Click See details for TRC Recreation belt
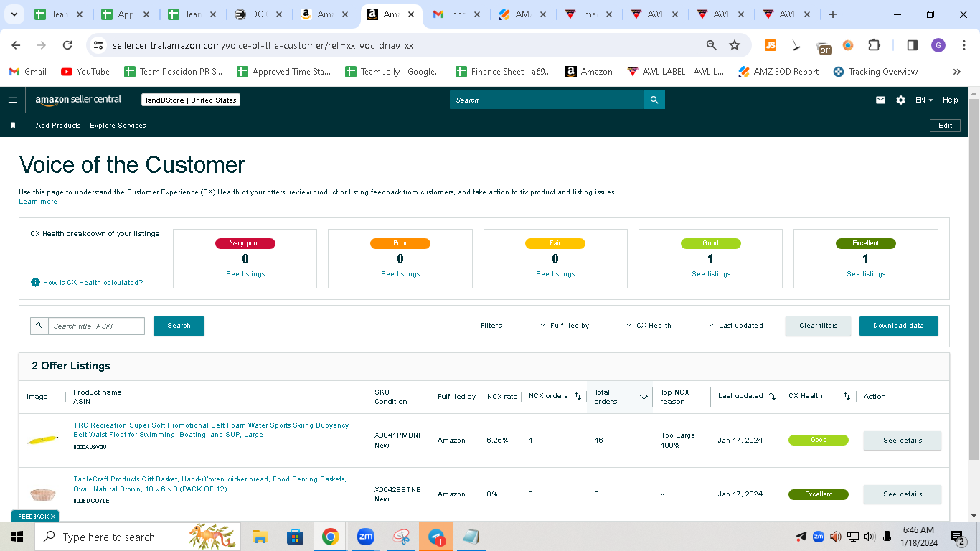The width and height of the screenshot is (980, 551). [x=903, y=441]
